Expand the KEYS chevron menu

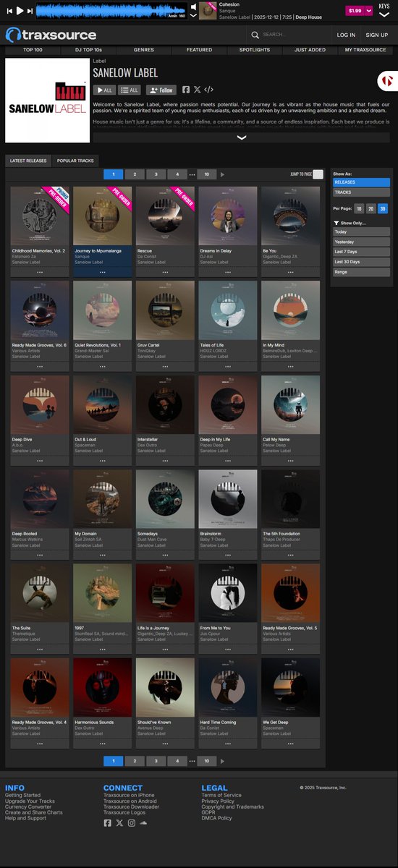(384, 14)
